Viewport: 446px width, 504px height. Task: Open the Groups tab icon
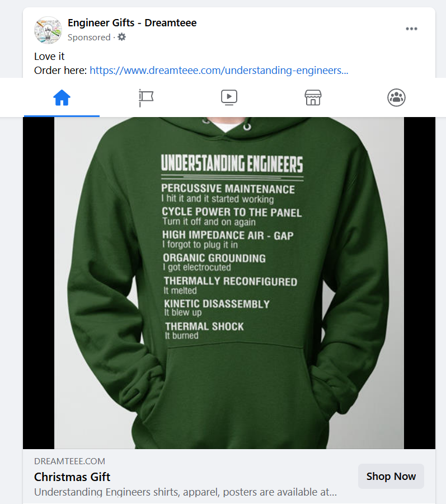point(396,98)
